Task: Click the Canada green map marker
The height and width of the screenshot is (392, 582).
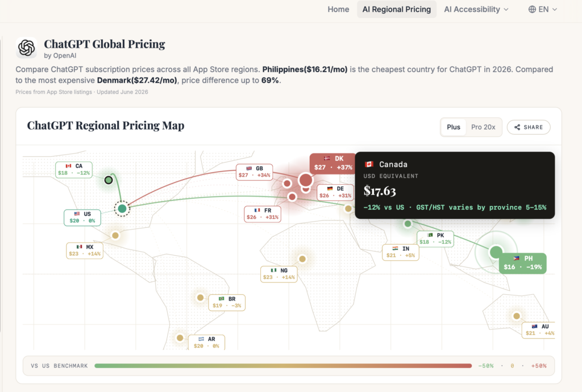Action: [109, 180]
